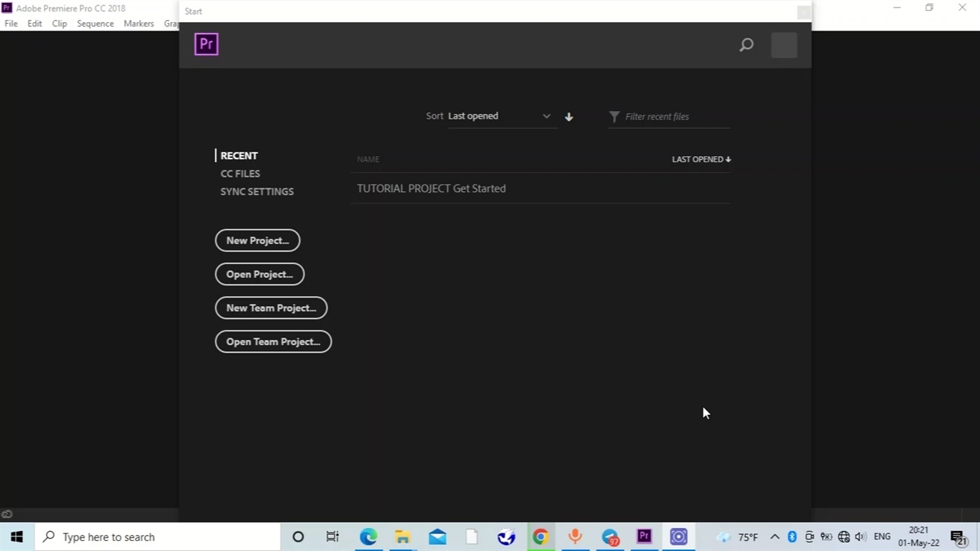Open the Clip menu

59,24
